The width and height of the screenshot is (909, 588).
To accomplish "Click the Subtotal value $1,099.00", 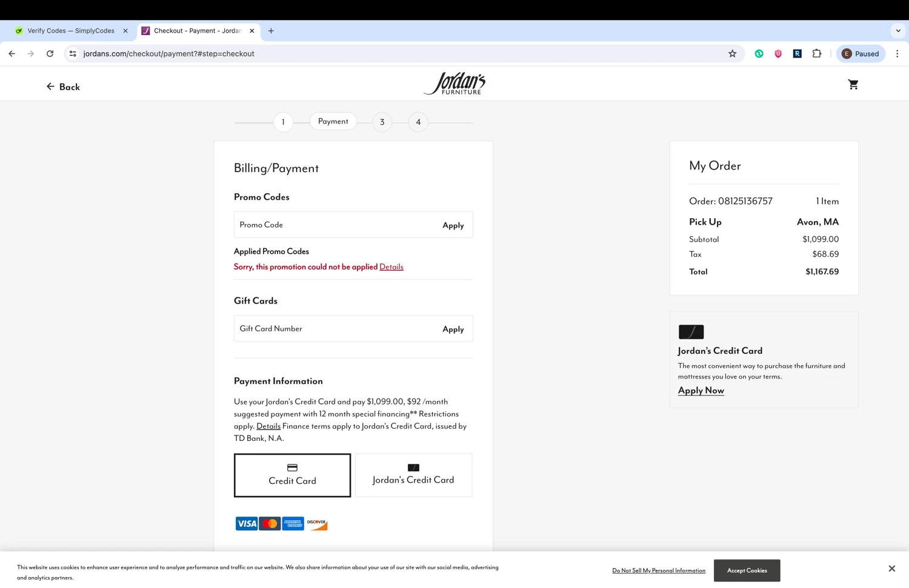I will [821, 239].
